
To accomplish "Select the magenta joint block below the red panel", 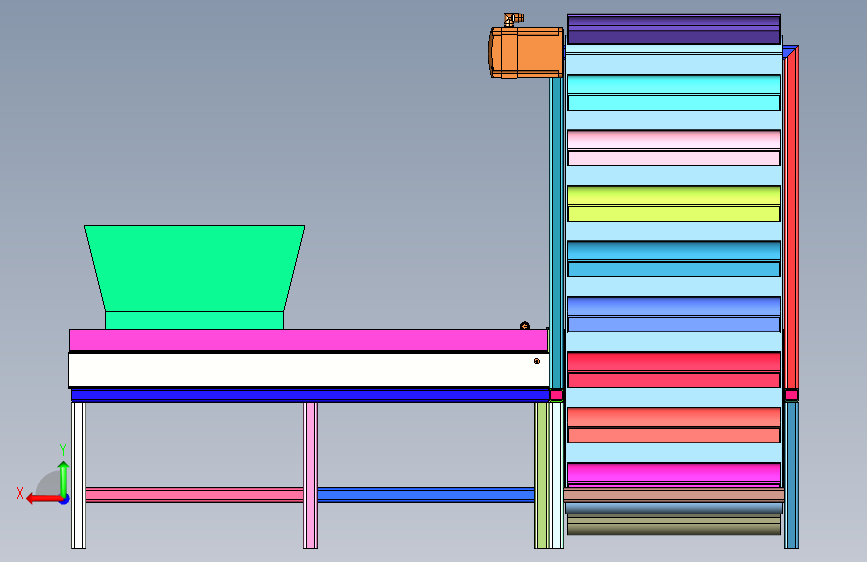I will point(791,395).
